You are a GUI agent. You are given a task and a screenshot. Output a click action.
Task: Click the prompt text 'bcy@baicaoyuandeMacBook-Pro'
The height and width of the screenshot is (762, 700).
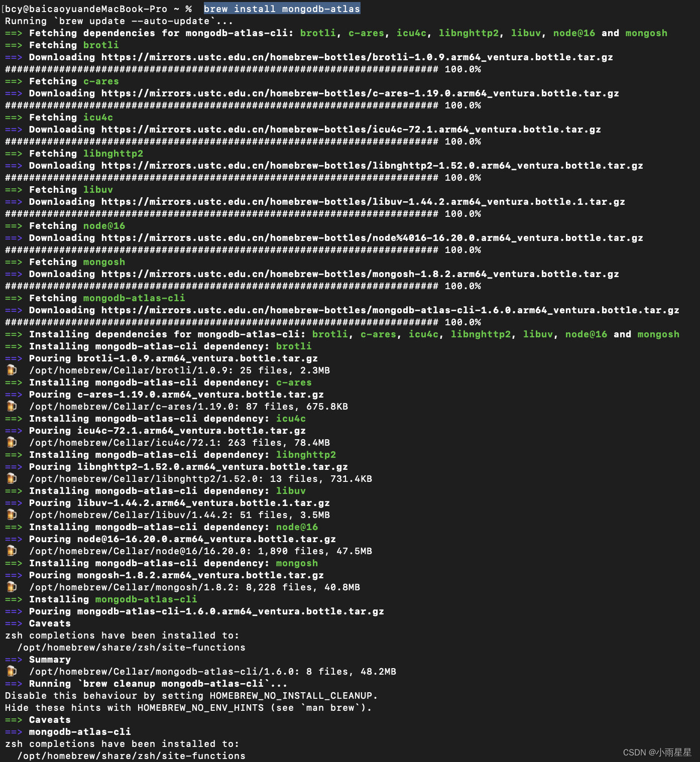pos(86,9)
